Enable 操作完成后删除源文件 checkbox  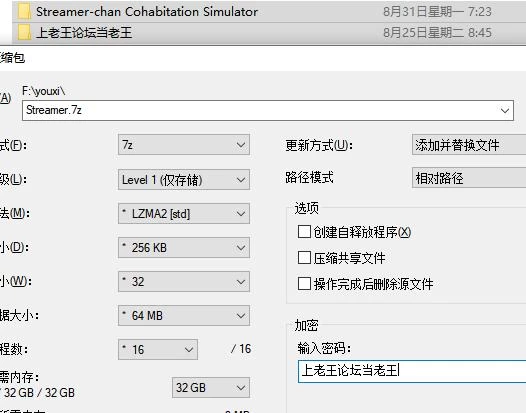click(304, 284)
